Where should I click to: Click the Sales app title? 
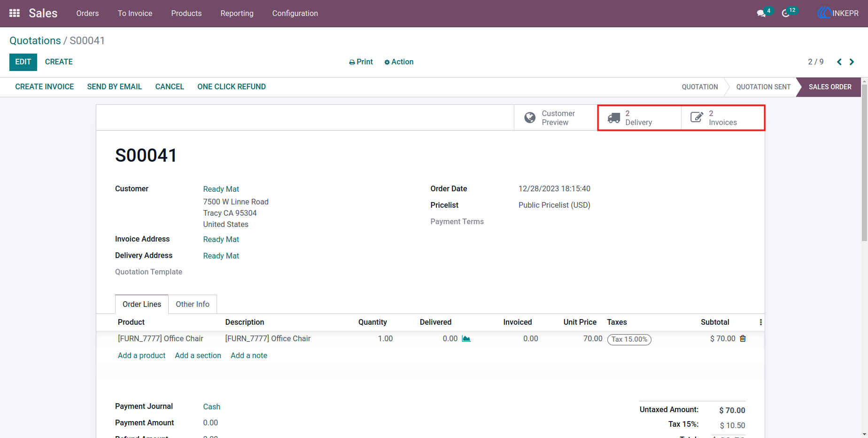[x=43, y=13]
